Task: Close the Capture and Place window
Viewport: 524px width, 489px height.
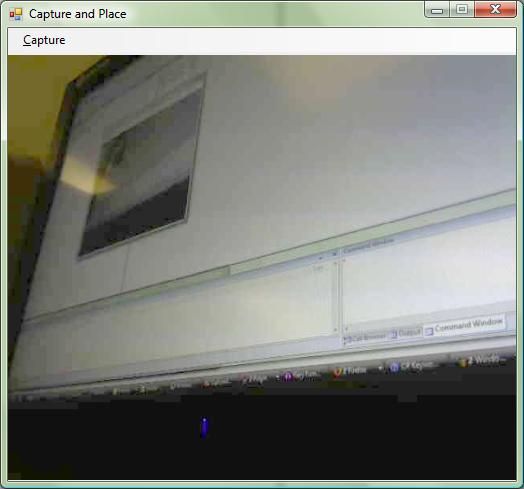Action: click(x=495, y=9)
